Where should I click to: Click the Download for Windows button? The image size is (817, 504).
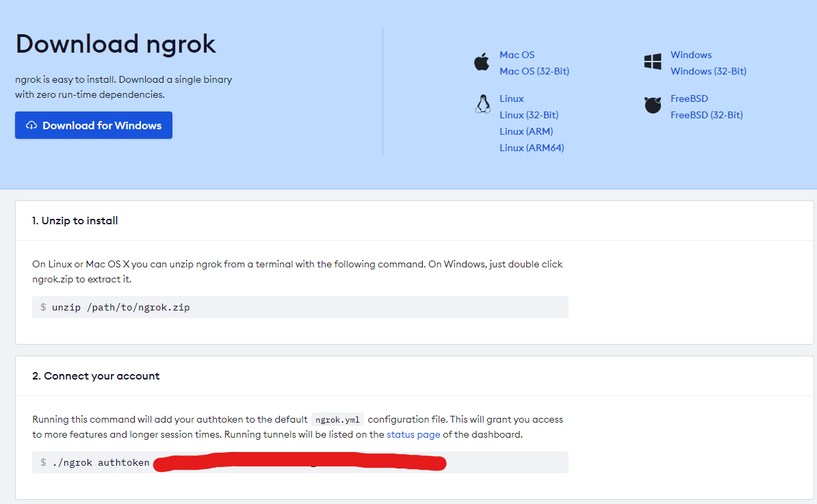pos(94,125)
